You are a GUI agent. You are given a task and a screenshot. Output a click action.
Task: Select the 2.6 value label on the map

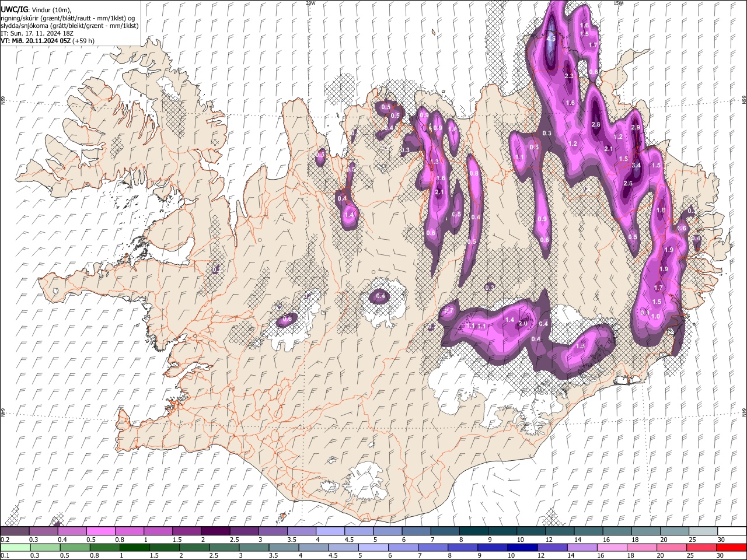coord(628,183)
